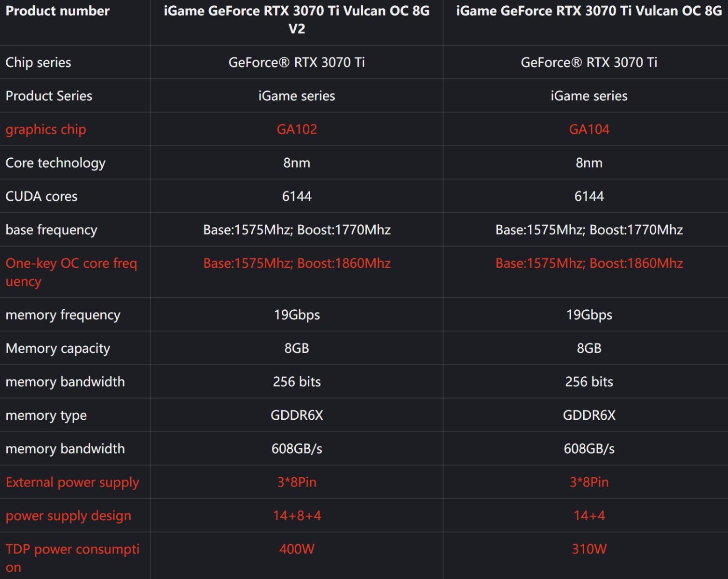Click the "CUDA cores" row label
Viewport: 728px width, 579px height.
point(41,196)
